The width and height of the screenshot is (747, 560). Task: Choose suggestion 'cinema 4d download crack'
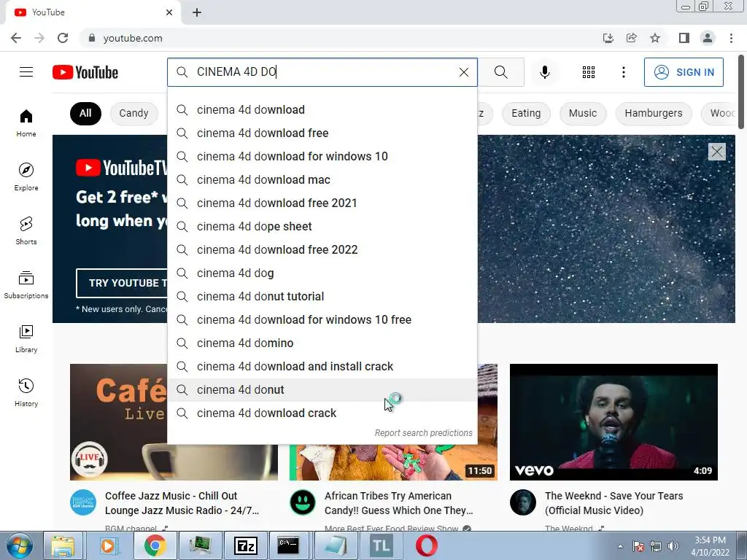tap(322, 413)
